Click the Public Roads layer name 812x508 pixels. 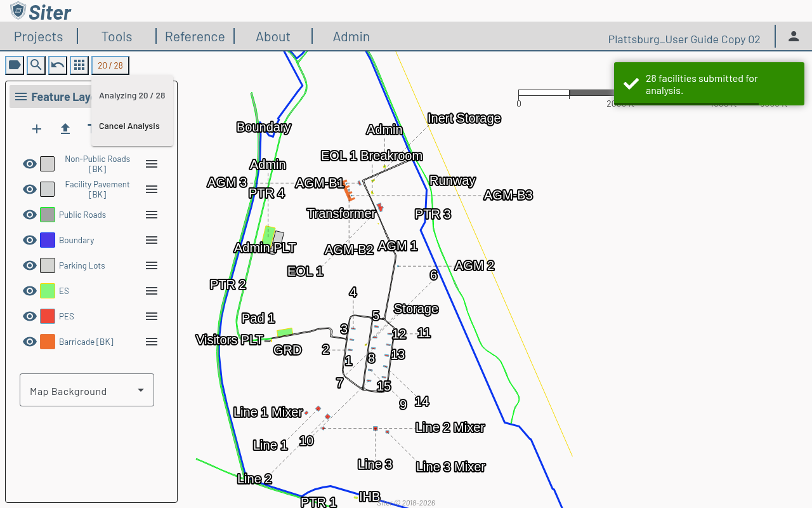pyautogui.click(x=82, y=215)
